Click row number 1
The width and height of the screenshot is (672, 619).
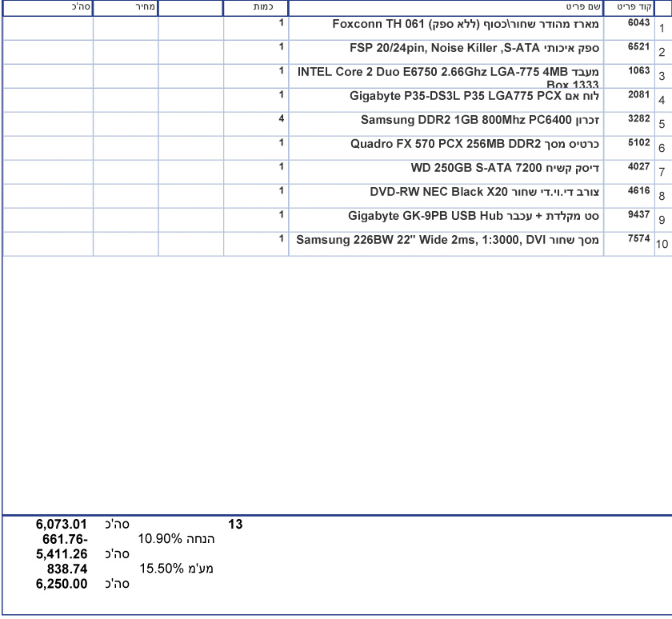662,28
